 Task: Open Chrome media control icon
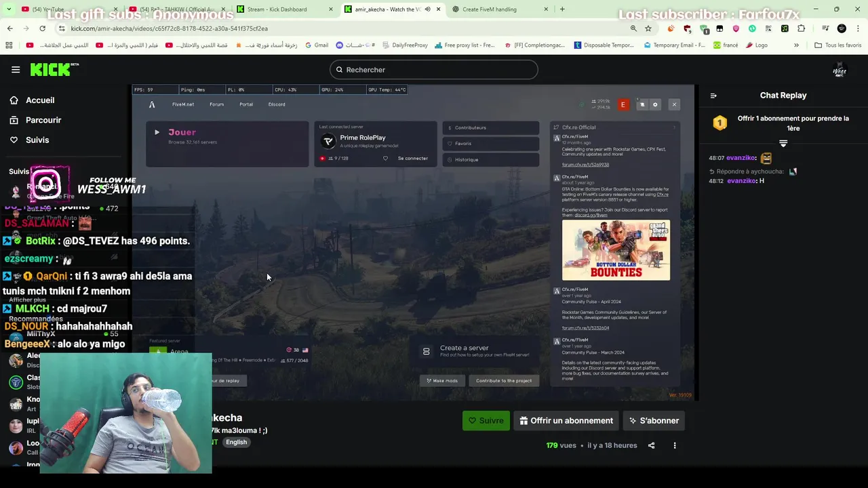(825, 28)
